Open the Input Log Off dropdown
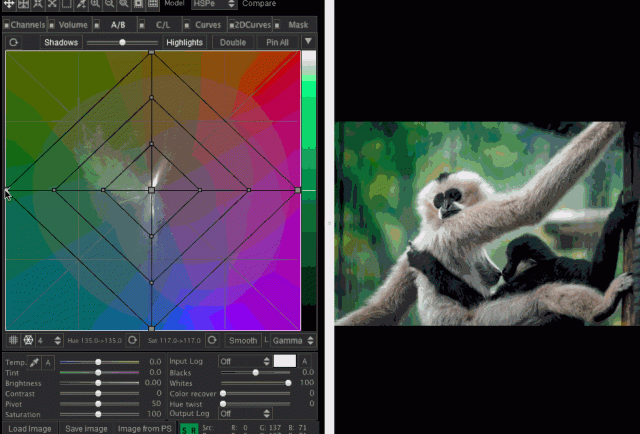The height and width of the screenshot is (434, 640). (x=244, y=361)
